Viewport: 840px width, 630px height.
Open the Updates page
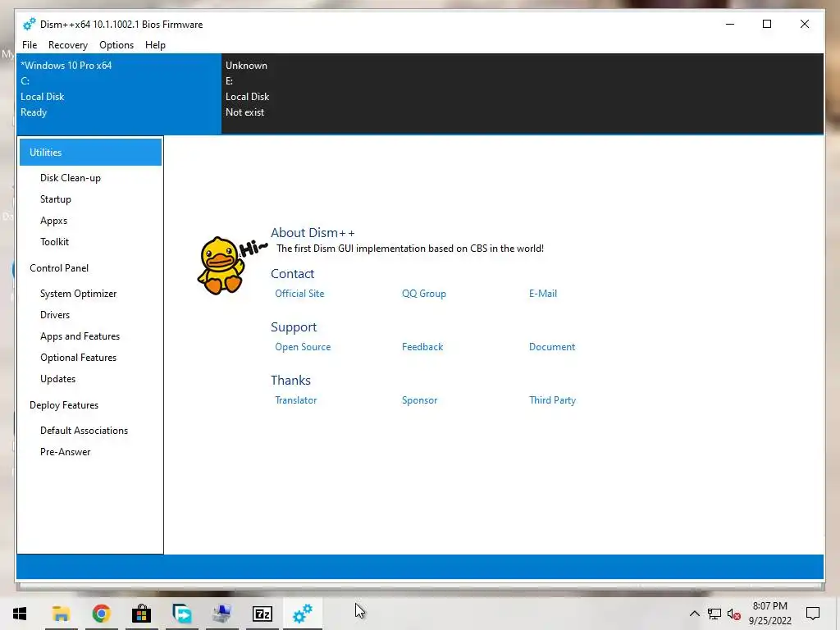click(x=58, y=379)
